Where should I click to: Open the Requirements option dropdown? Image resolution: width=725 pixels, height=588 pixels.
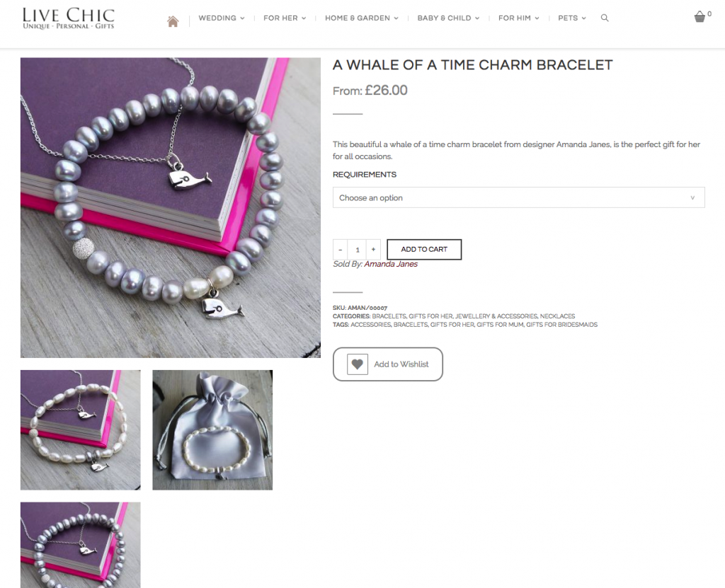click(x=519, y=197)
